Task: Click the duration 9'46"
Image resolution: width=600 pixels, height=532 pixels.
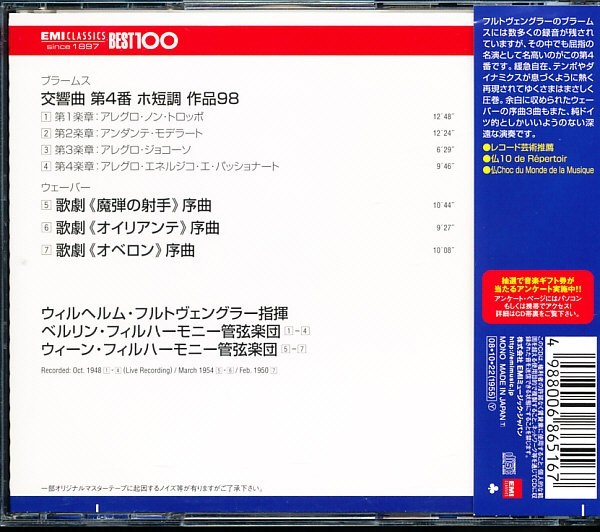Action: tap(445, 166)
